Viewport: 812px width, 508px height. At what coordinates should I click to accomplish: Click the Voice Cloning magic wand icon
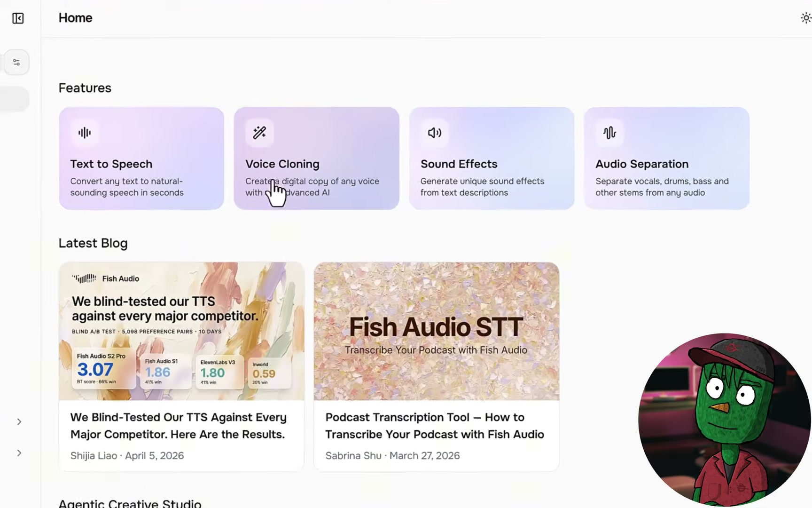(259, 133)
